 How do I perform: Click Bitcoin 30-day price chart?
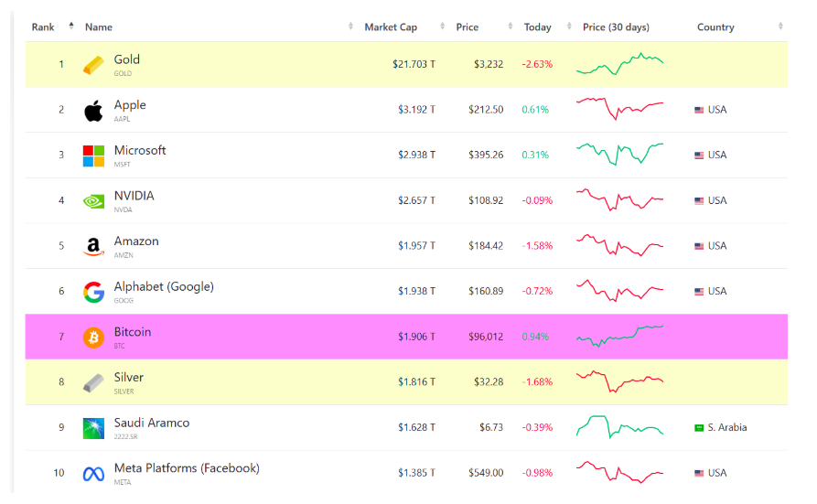[619, 337]
